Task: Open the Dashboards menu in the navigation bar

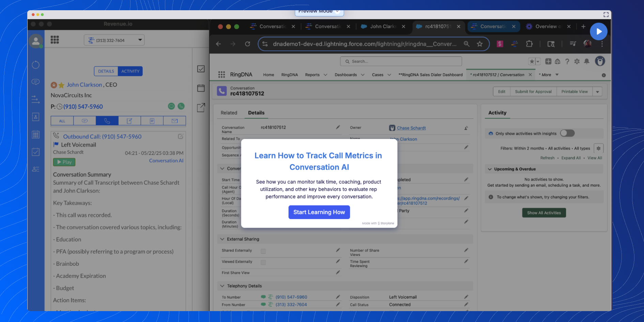Action: [x=349, y=74]
